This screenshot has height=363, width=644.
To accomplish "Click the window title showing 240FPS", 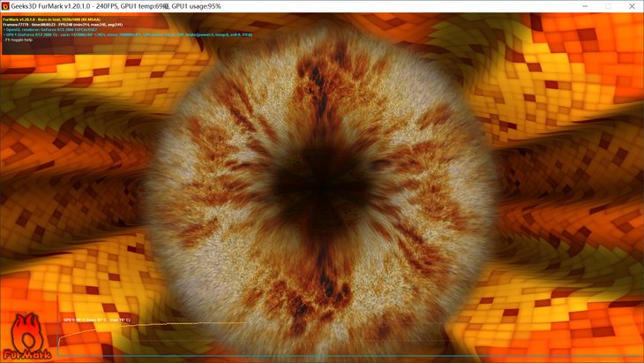I will point(116,6).
